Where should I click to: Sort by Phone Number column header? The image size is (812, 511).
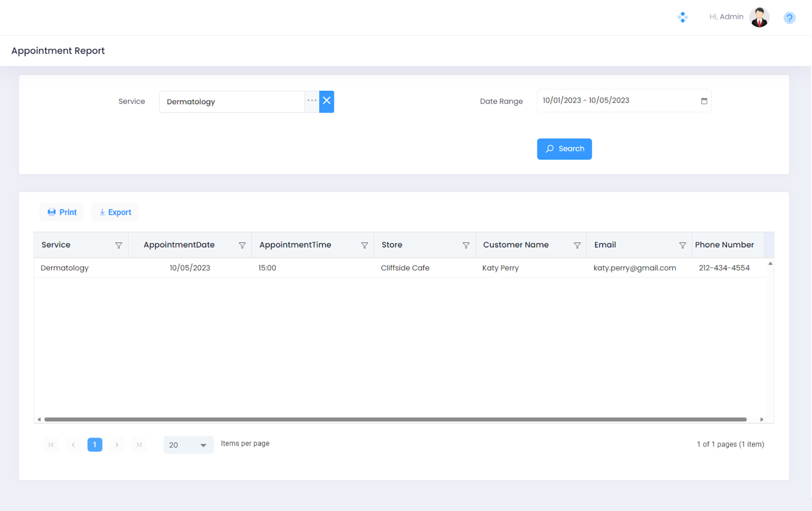tap(724, 245)
